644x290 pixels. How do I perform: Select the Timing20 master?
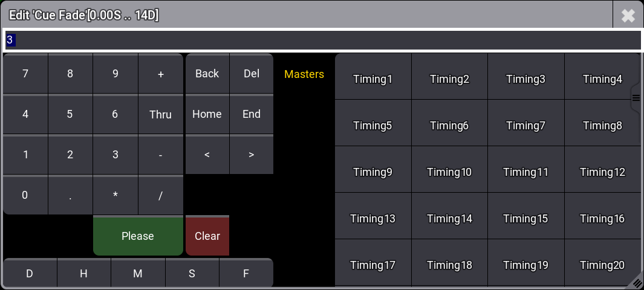coord(602,265)
